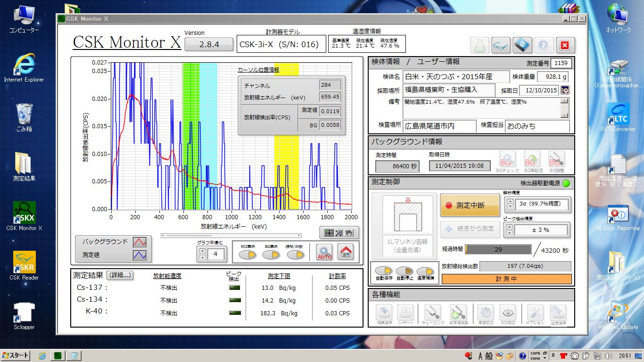Toggle the 温度補償 switch

pos(425,271)
